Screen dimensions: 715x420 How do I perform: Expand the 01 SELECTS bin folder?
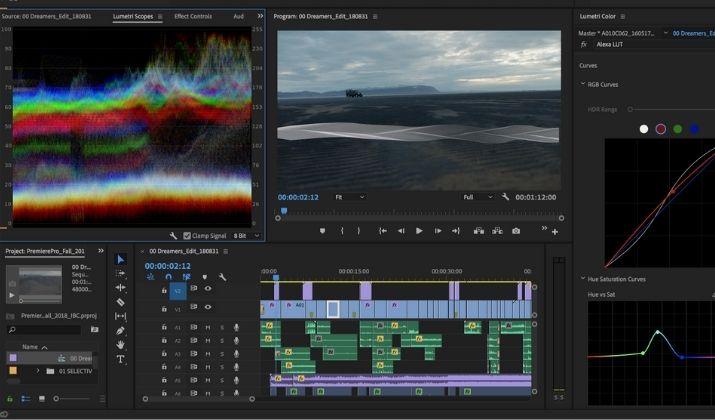(x=38, y=371)
